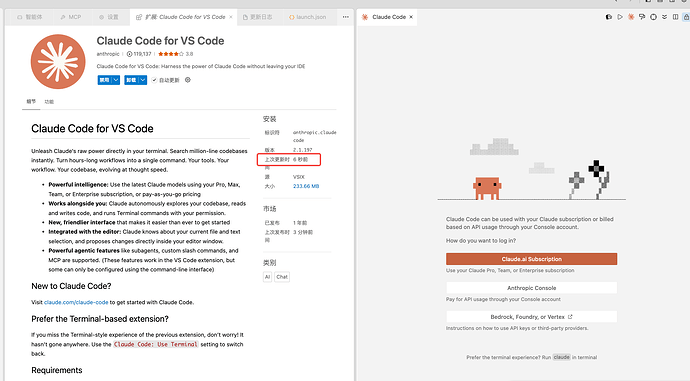Click the paint roller toolbar icon
Screen dimensions: 690x381
coord(642,17)
